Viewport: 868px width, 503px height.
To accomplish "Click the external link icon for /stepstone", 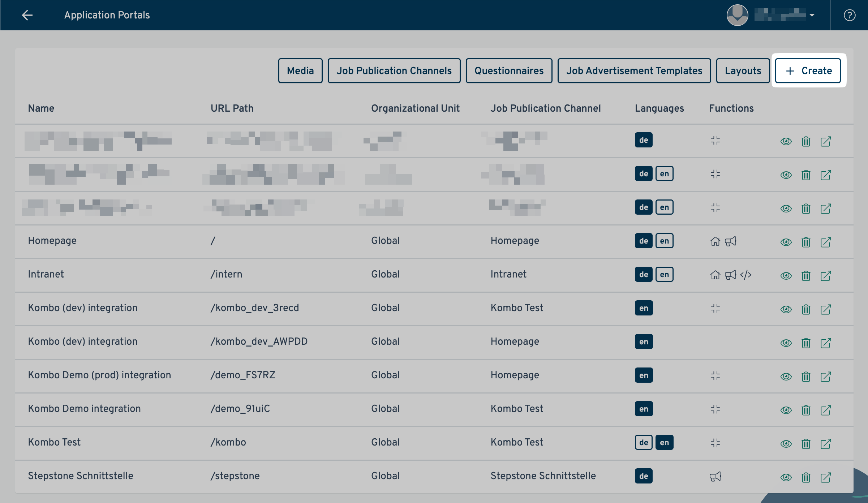I will coord(826,477).
